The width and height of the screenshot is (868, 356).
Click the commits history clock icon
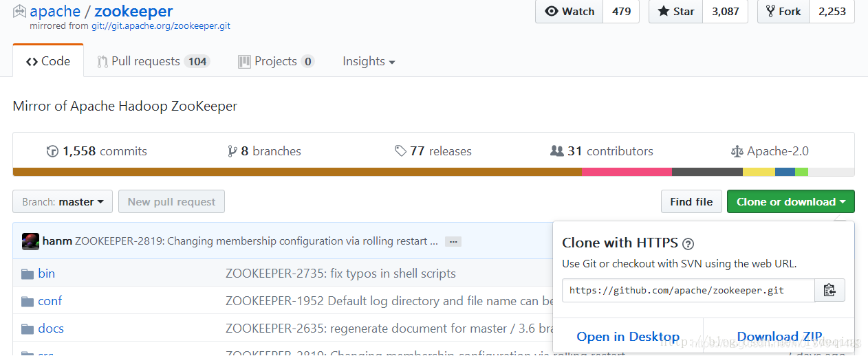click(x=52, y=151)
